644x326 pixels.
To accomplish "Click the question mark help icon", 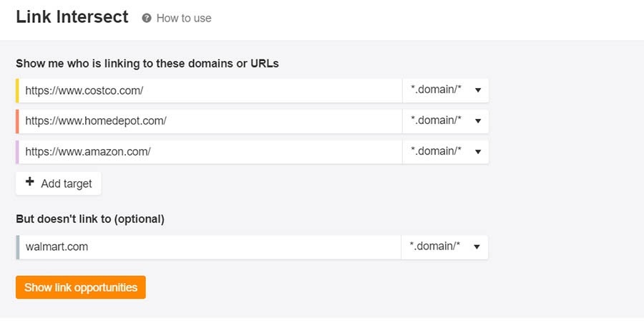I will click(147, 18).
